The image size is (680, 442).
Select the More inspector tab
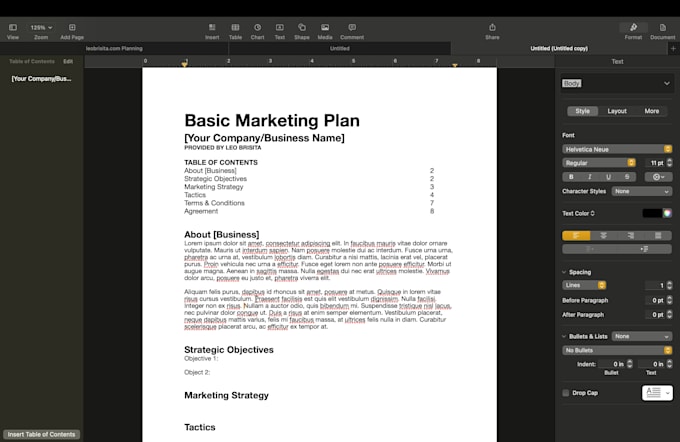(651, 111)
